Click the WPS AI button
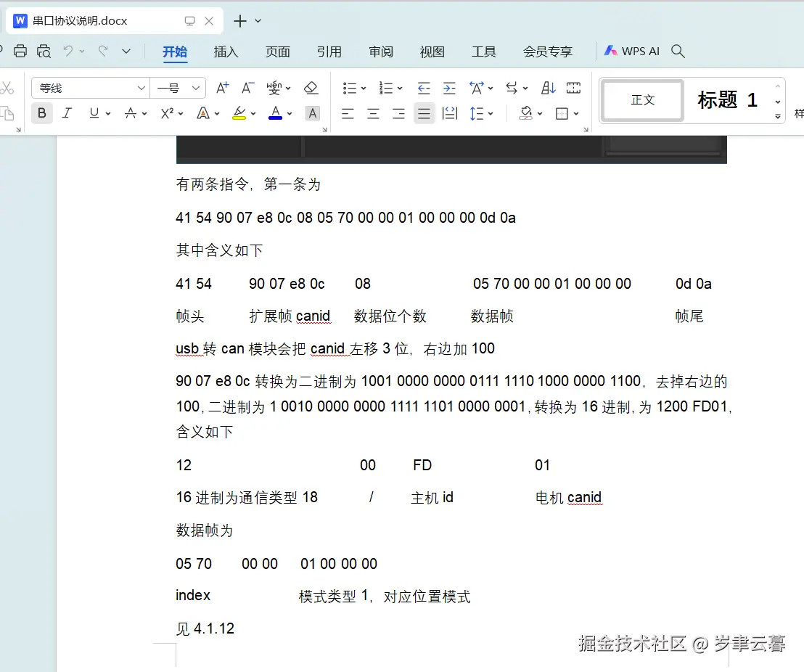Screen dimensions: 804x672 (631, 51)
